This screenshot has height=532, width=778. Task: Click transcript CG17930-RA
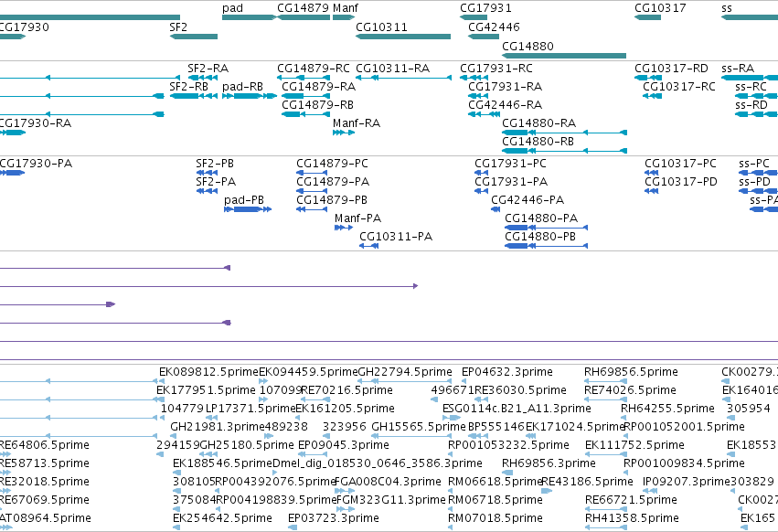click(x=13, y=133)
